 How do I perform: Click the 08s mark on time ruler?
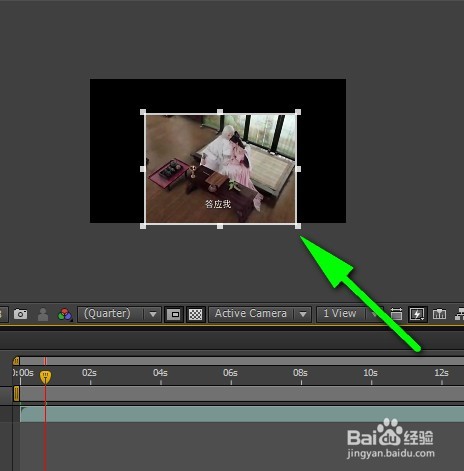[300, 373]
